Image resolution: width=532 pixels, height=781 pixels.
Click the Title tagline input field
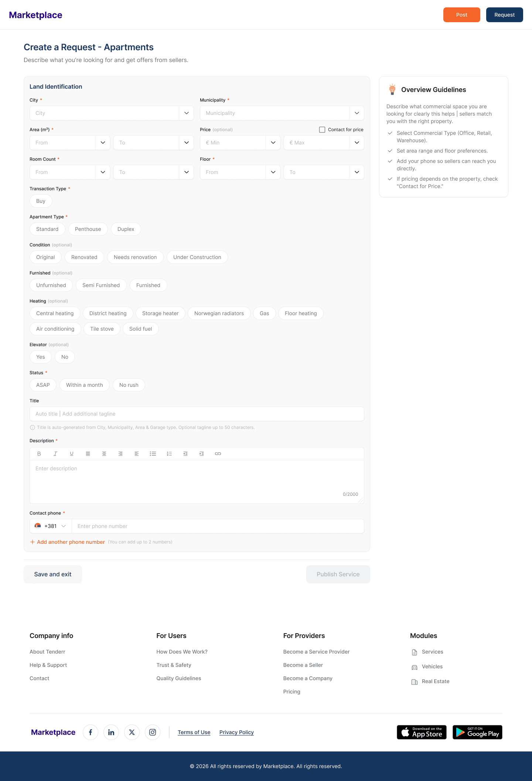coord(197,414)
